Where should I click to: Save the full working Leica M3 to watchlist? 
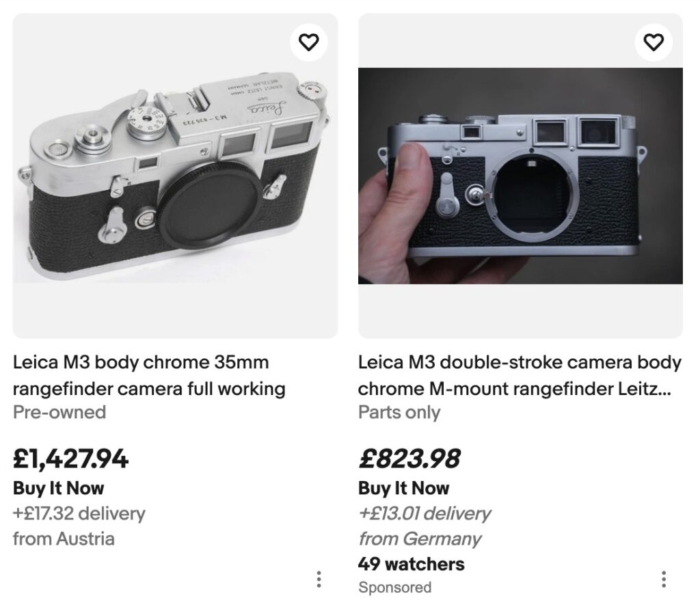click(309, 42)
